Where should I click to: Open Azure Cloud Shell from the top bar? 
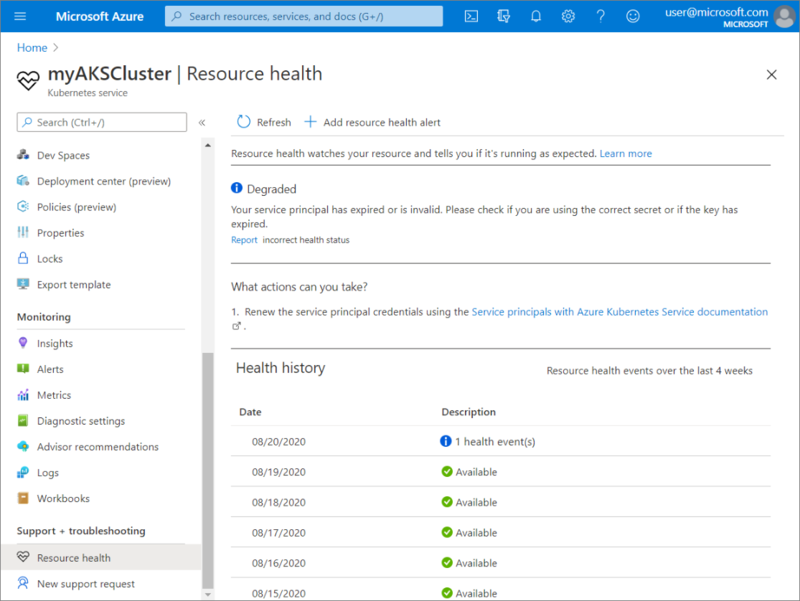(471, 16)
